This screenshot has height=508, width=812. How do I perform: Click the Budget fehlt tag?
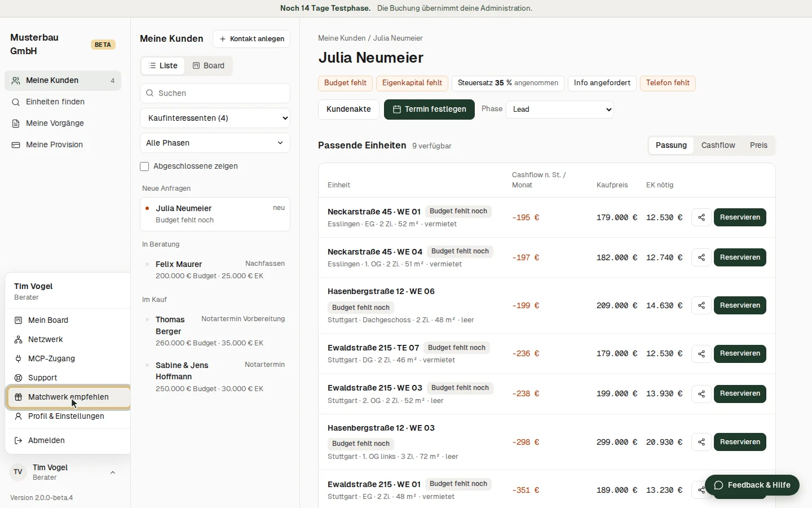(345, 83)
